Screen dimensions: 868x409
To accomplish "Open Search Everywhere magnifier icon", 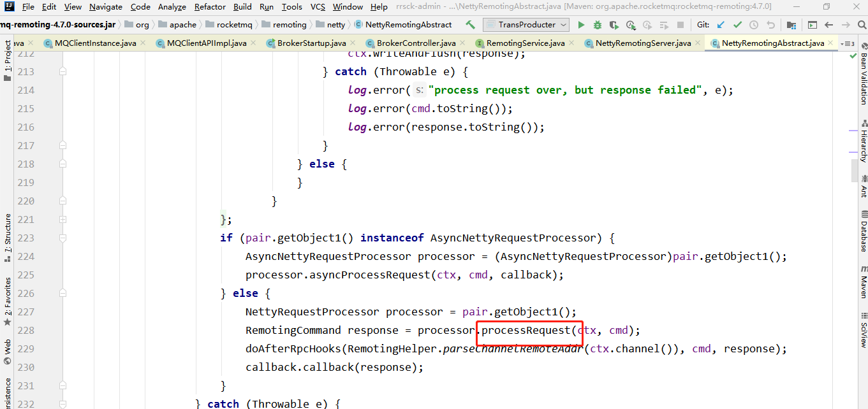I will click(x=862, y=25).
